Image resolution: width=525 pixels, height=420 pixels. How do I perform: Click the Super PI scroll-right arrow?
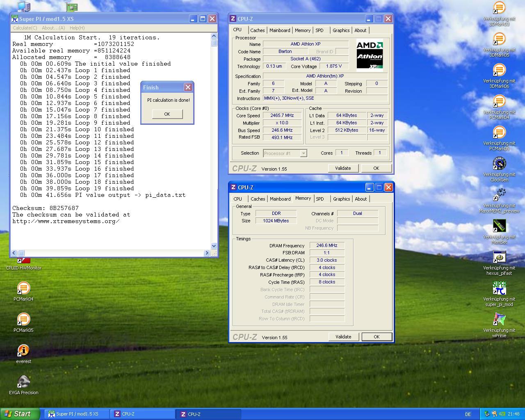coord(207,253)
